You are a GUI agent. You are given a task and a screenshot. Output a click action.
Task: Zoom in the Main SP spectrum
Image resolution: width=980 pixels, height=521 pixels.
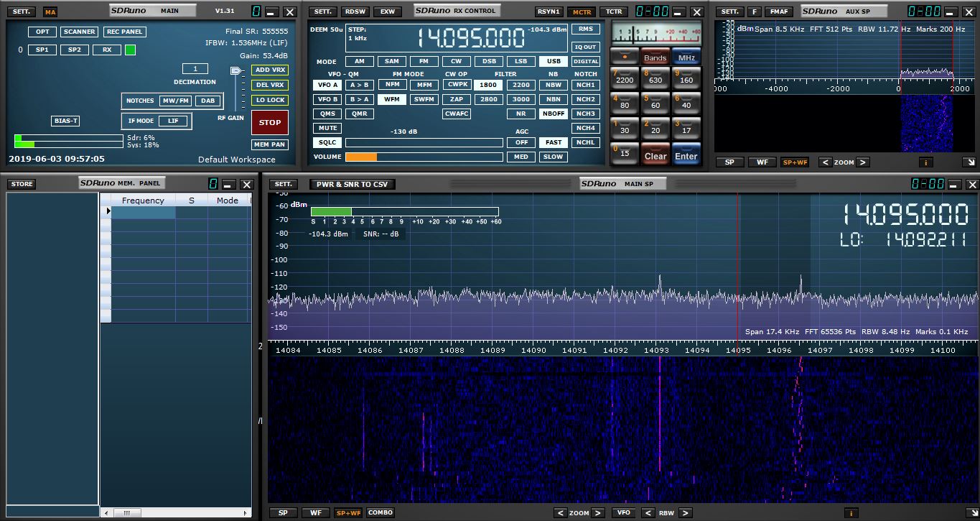[599, 512]
